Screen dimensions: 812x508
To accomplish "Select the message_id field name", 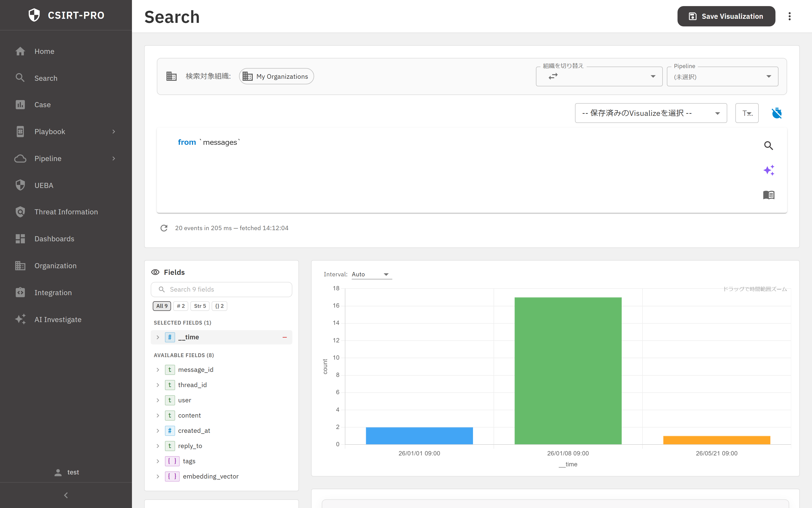I will pos(196,370).
